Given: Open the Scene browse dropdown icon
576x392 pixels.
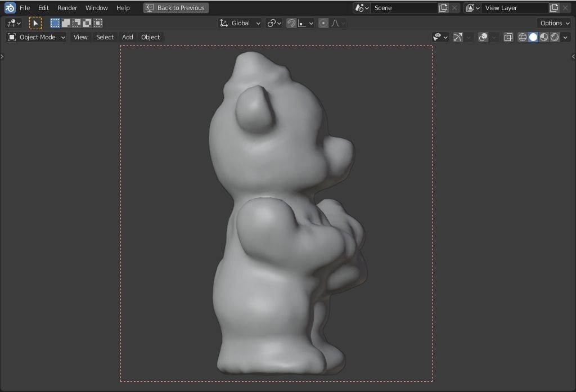Looking at the screenshot, I should click(x=362, y=8).
